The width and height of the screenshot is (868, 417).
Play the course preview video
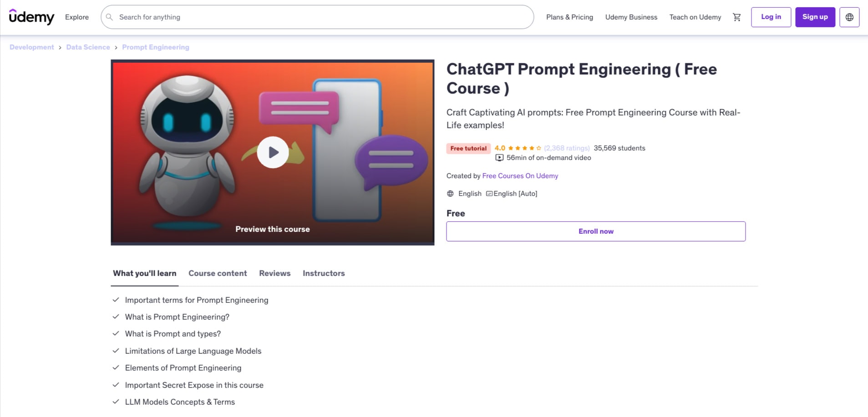(273, 152)
